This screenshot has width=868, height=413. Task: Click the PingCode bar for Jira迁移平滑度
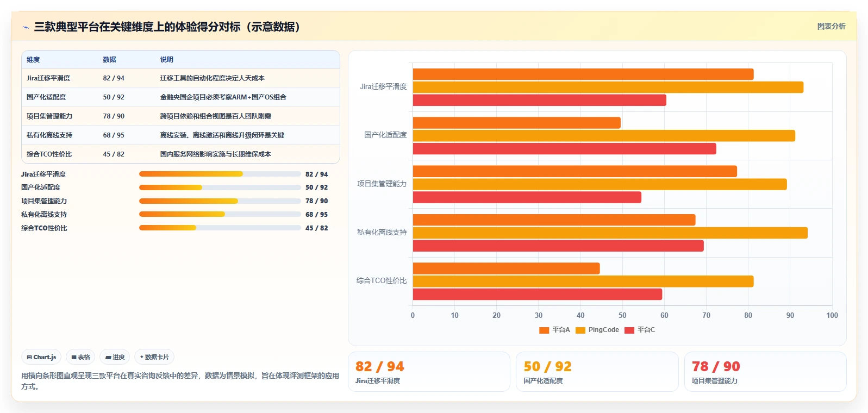pyautogui.click(x=608, y=87)
